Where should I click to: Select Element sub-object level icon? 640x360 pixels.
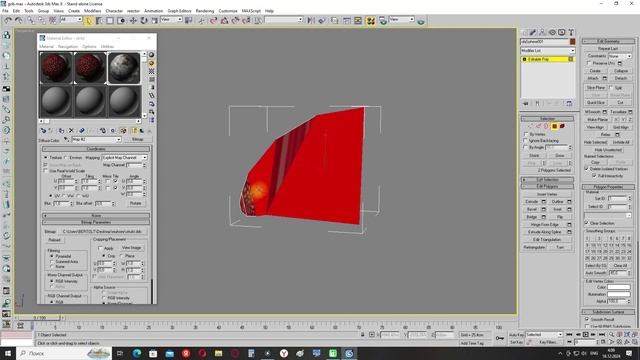pyautogui.click(x=562, y=126)
